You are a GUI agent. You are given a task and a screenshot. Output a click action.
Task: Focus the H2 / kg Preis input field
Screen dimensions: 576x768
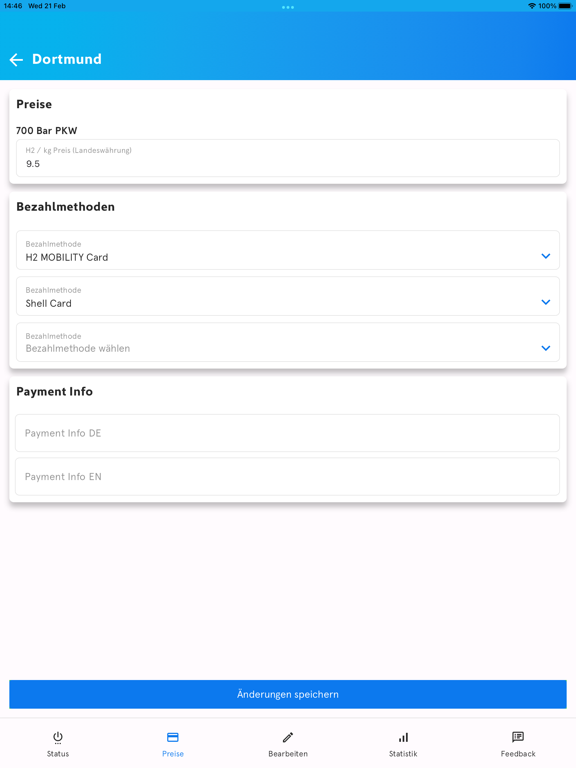click(288, 158)
